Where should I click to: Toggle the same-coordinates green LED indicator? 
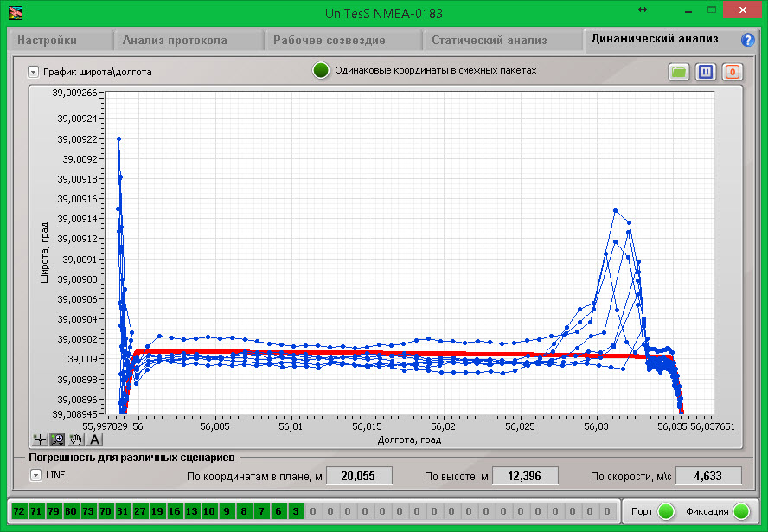pyautogui.click(x=321, y=71)
